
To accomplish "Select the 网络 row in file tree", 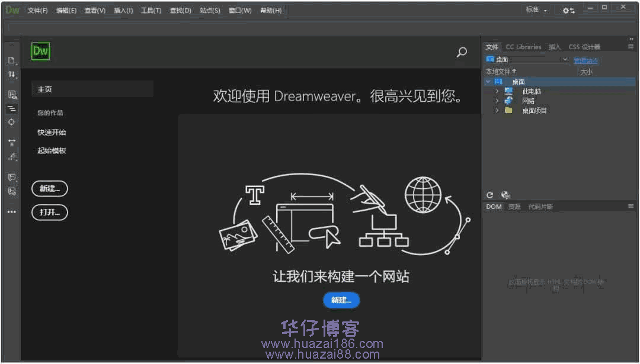I will [x=559, y=101].
